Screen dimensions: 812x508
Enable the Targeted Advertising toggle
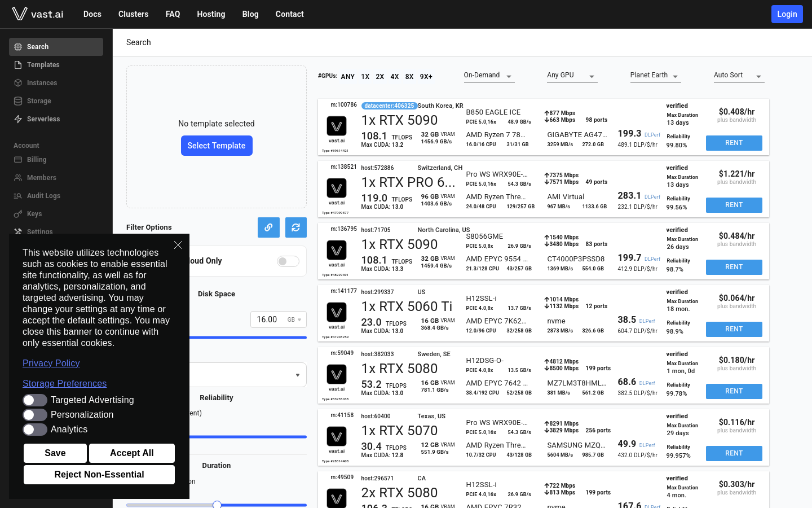(x=35, y=400)
